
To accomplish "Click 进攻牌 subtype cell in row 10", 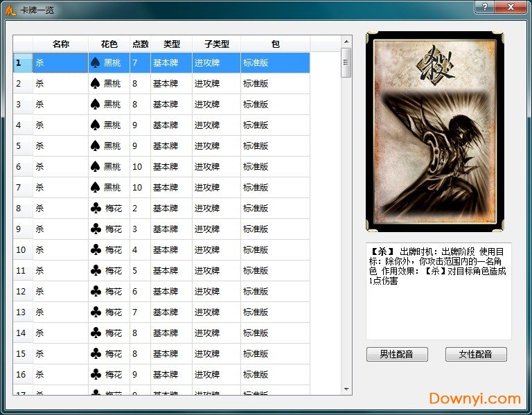I will click(216, 249).
